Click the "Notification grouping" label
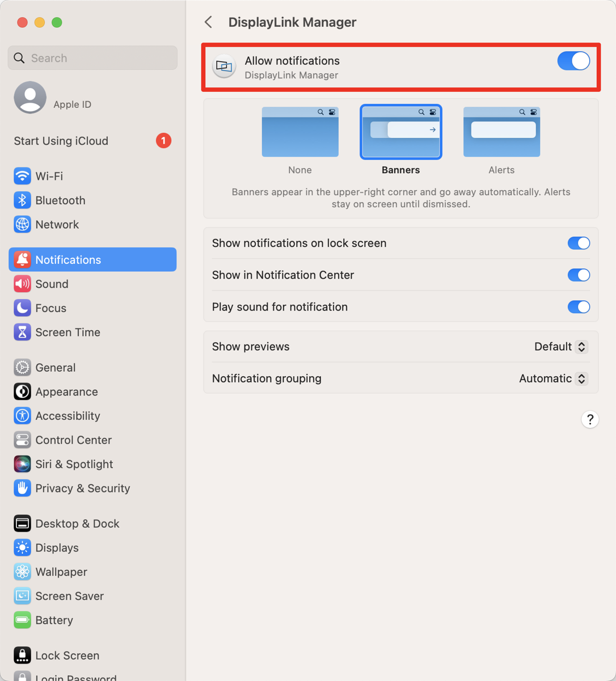 click(x=267, y=379)
